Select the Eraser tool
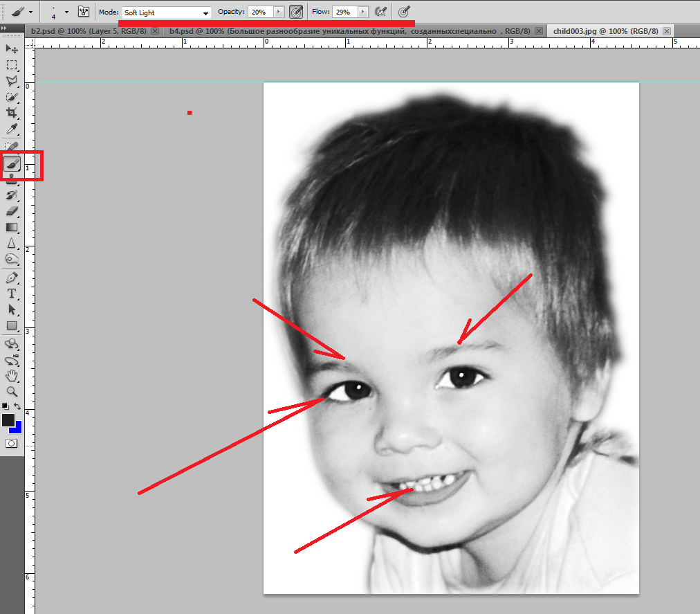This screenshot has width=700, height=614. coord(12,211)
